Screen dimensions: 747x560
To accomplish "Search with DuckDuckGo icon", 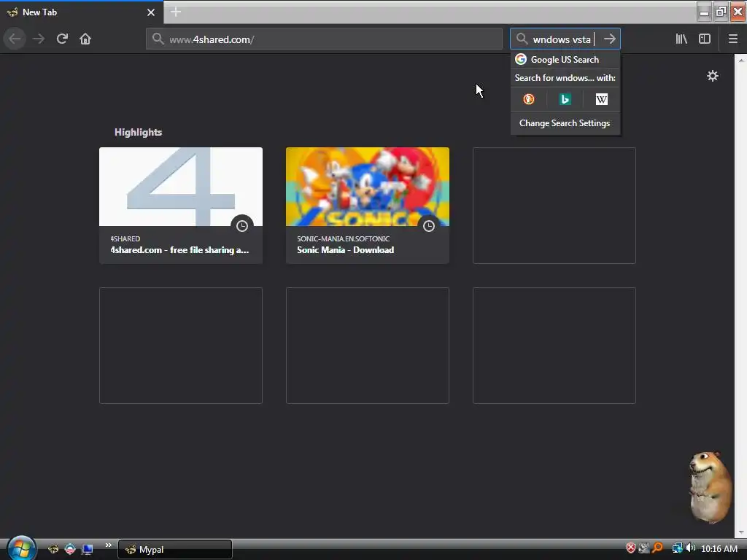I will [x=529, y=99].
